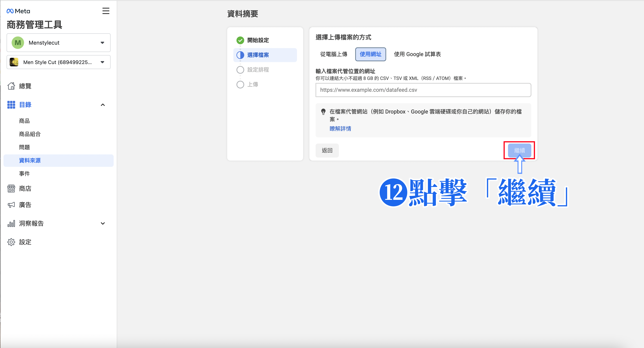This screenshot has height=348, width=644.
Task: Click the 返回 button
Action: coord(327,151)
